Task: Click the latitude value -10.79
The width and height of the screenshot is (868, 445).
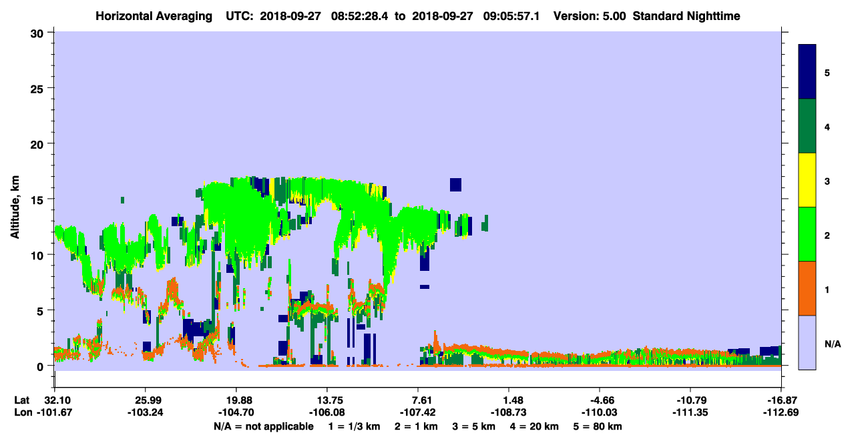Action: tap(690, 400)
